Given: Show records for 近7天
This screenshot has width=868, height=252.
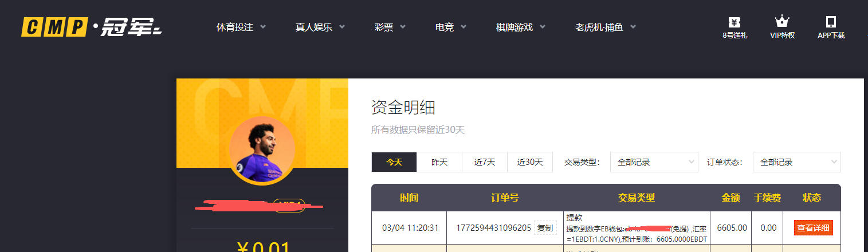Looking at the screenshot, I should click(x=484, y=162).
